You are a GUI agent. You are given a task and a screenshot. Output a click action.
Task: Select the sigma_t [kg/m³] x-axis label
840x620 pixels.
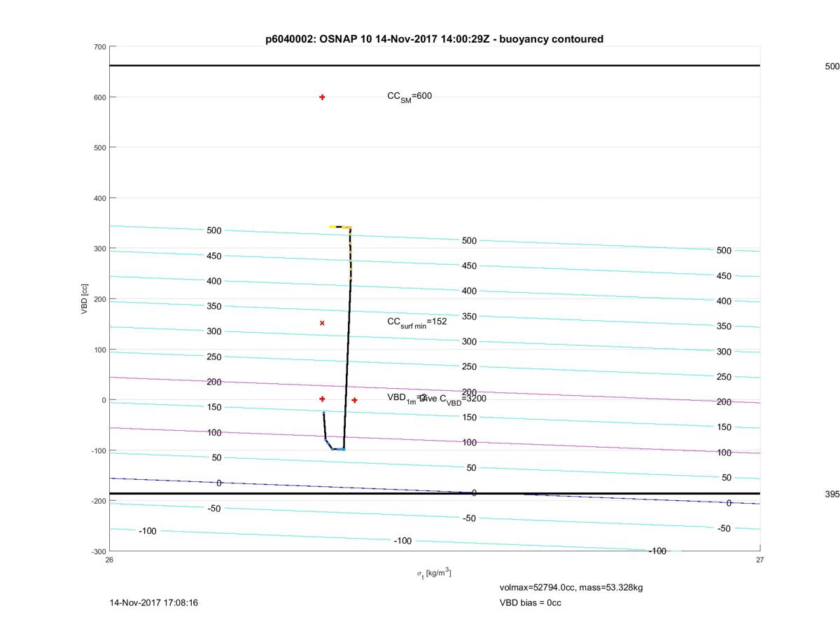(x=434, y=573)
